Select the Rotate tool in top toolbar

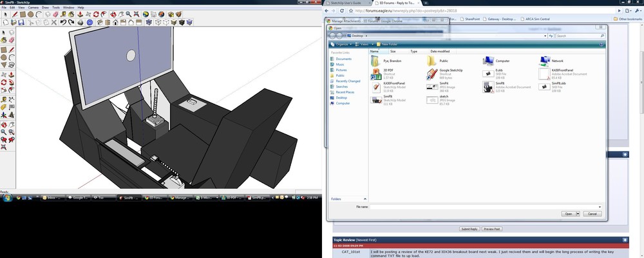(x=96, y=14)
